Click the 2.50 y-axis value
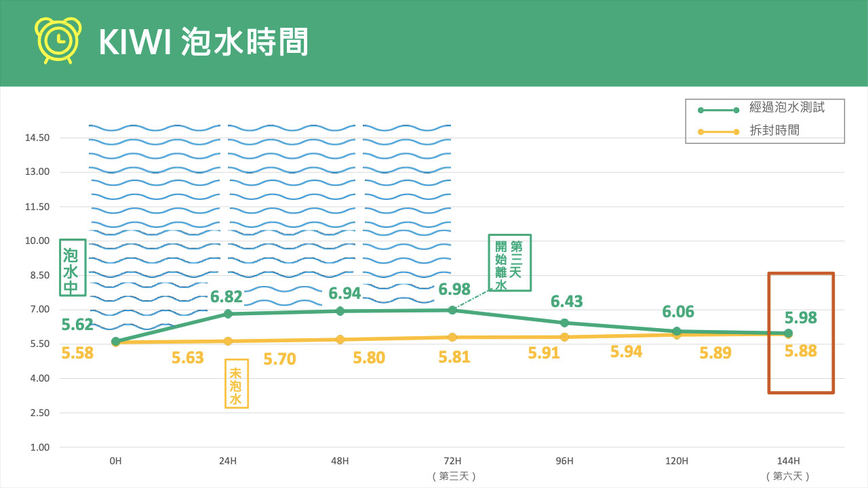The height and width of the screenshot is (488, 868). 39,413
